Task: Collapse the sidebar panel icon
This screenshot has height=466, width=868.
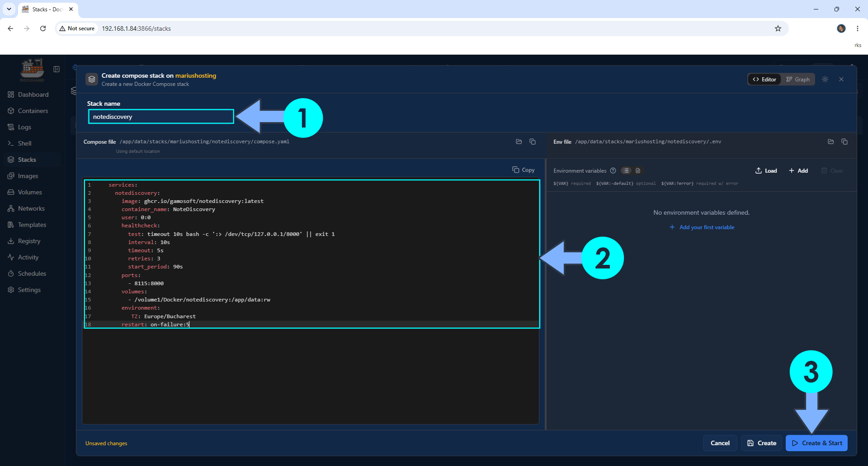Action: click(x=57, y=69)
